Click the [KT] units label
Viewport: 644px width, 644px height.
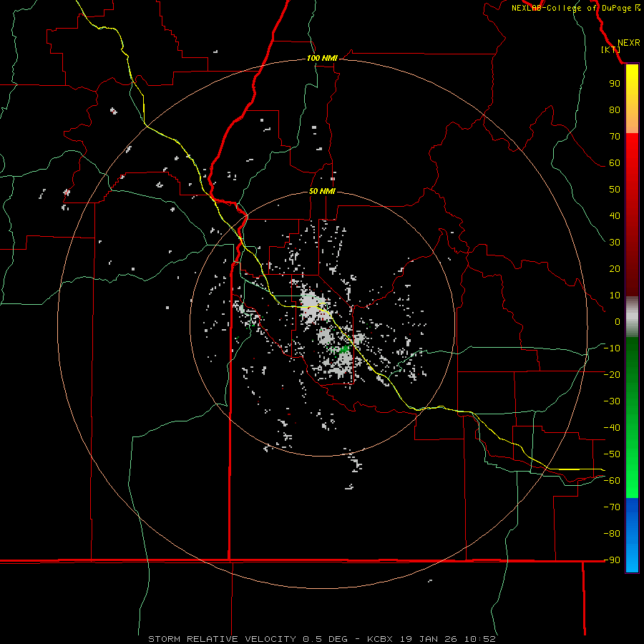611,49
